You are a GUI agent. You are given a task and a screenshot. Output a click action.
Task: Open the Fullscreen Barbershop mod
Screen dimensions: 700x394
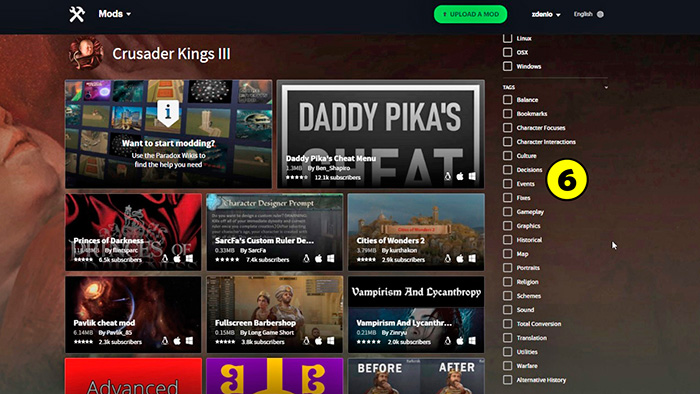tap(275, 315)
